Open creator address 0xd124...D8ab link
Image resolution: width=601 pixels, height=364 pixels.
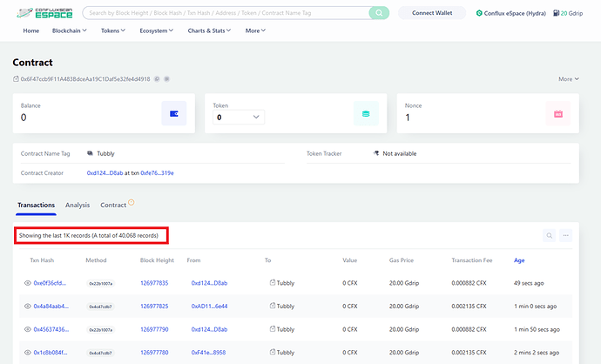tap(105, 172)
